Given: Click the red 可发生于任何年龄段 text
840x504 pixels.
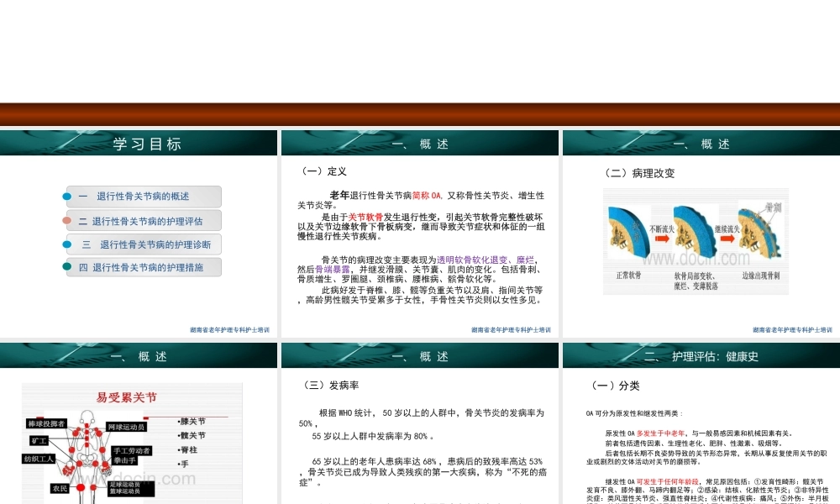Looking at the screenshot, I should (668, 482).
